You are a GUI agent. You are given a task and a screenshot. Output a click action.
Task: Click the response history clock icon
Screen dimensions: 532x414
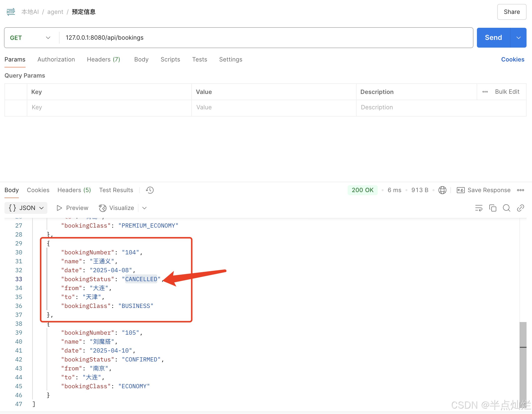coord(150,190)
